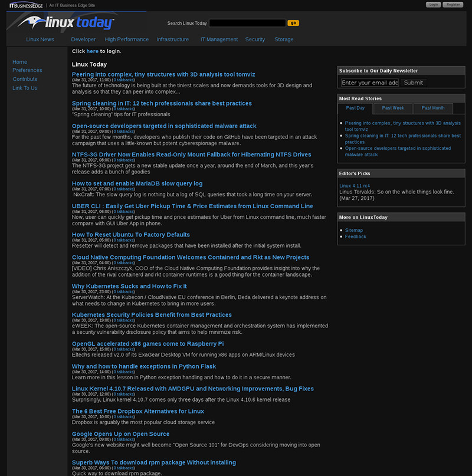Open Superb Ways To download rpm article

click(x=153, y=462)
